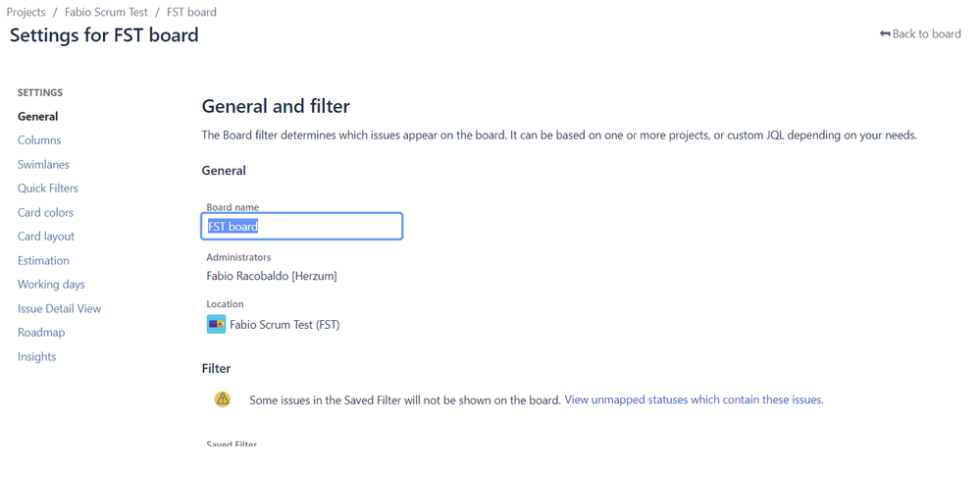Open the Swimlanes settings page

[44, 165]
